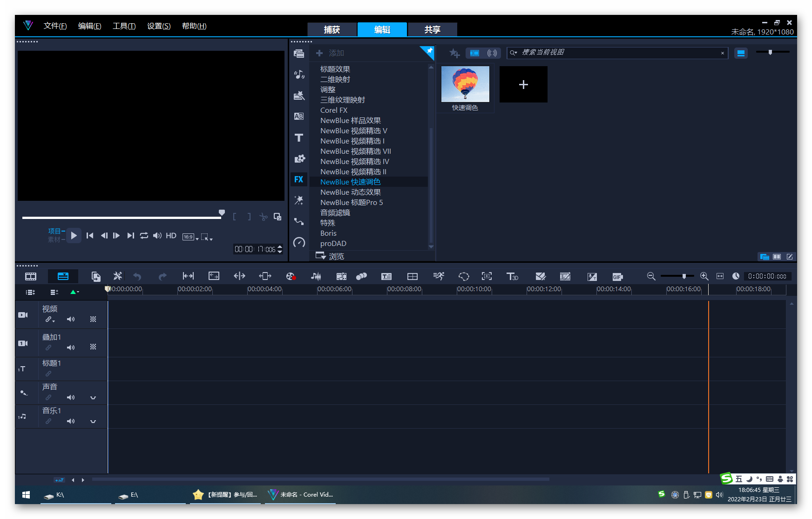Open the Sound Mixer icon

[316, 276]
